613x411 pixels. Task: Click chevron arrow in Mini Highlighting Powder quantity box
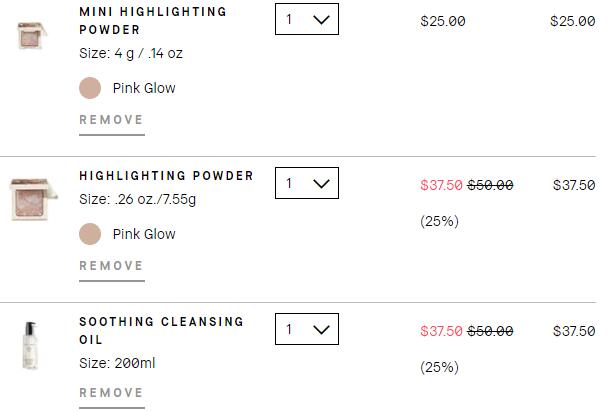coord(321,20)
